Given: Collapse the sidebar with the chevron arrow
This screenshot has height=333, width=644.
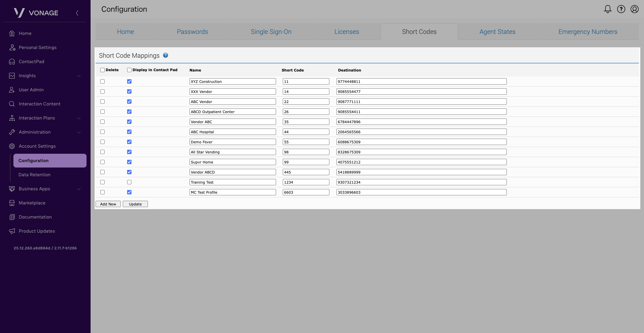Looking at the screenshot, I should click(77, 13).
